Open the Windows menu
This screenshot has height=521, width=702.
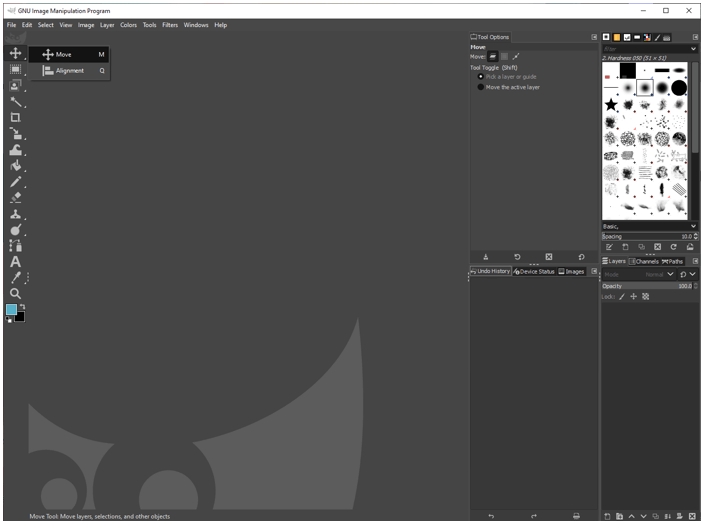196,25
